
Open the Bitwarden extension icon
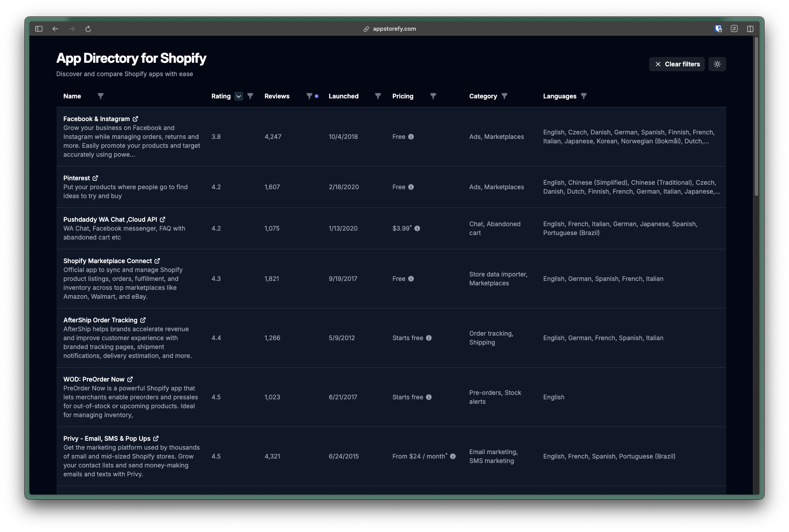(718, 28)
